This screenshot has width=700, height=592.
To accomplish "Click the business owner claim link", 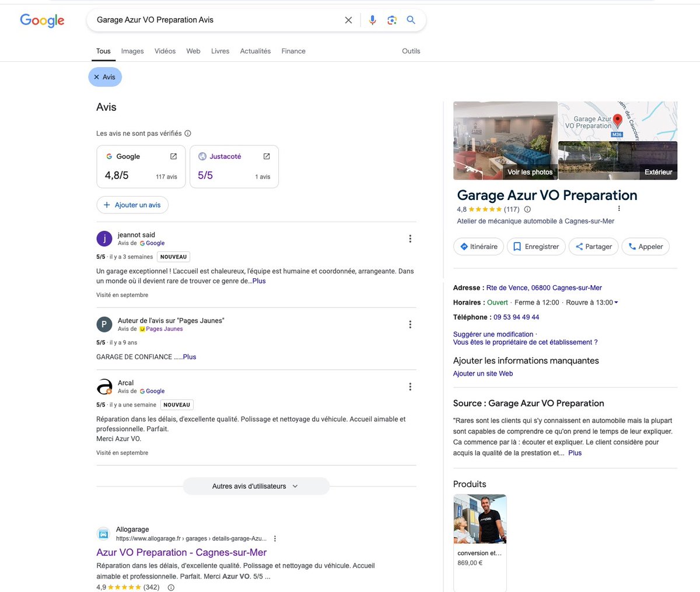I will pos(525,342).
